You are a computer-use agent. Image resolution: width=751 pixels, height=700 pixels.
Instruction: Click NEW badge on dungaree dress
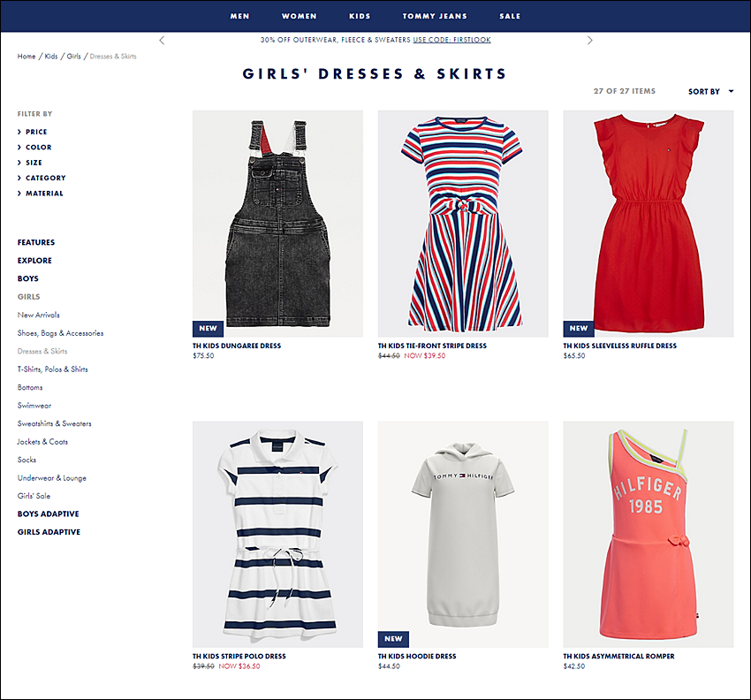tap(208, 328)
